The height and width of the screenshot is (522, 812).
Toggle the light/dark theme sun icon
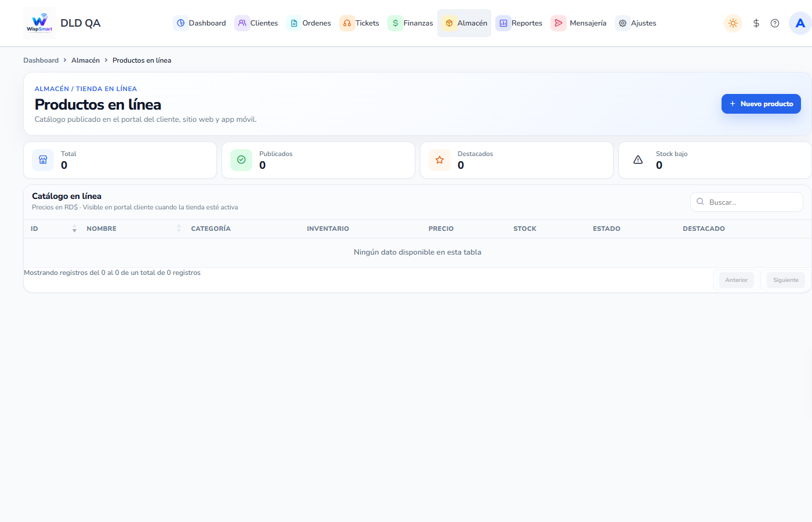(733, 23)
